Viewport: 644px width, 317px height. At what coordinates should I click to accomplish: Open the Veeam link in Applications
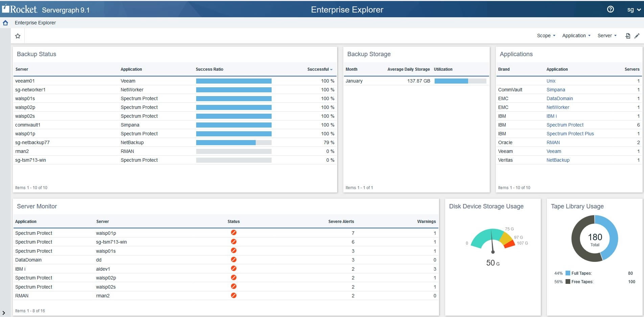(x=554, y=151)
